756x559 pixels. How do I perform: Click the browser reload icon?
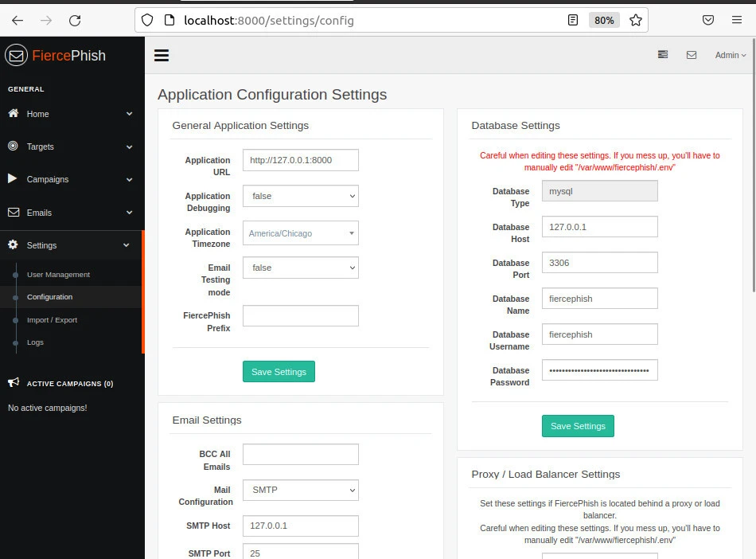(x=75, y=21)
